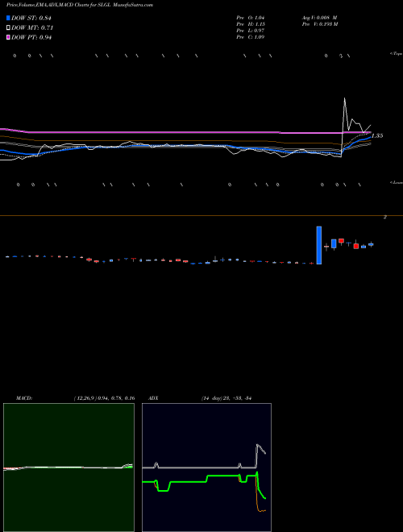The height and width of the screenshot is (532, 403).
Task: Select the 'DOW ST: 0.84' legend text
Action: tap(31, 19)
